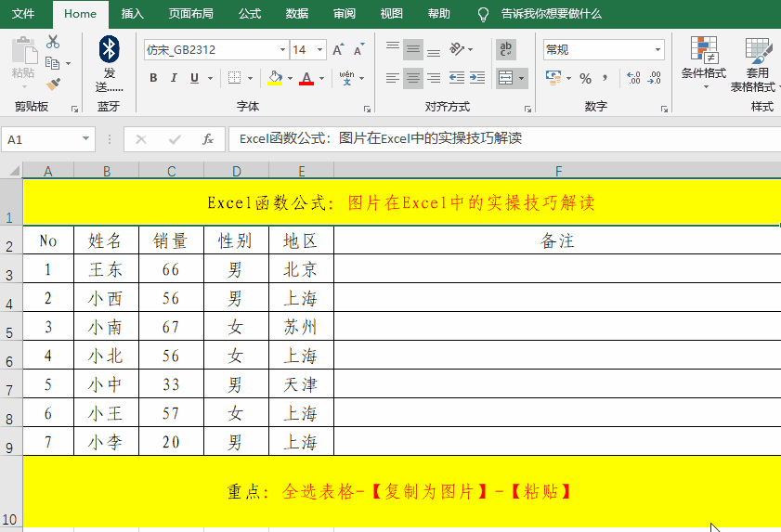Expand paste options arrow under 粘贴
This screenshot has width=781, height=532.
pos(24,86)
